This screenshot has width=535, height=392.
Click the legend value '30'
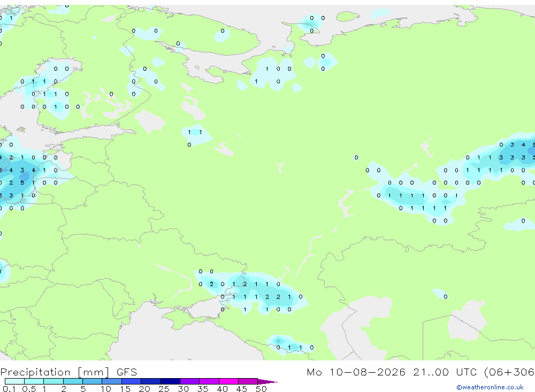tap(183, 389)
